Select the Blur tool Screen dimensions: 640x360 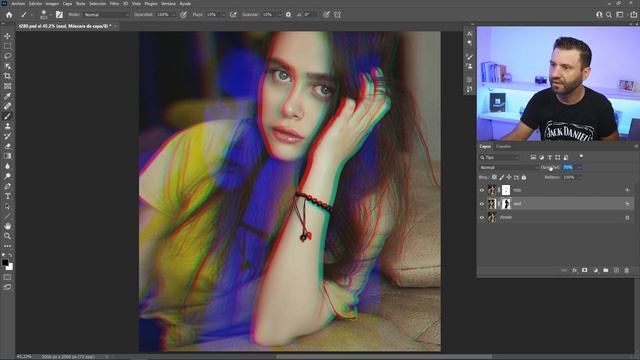coord(7,166)
